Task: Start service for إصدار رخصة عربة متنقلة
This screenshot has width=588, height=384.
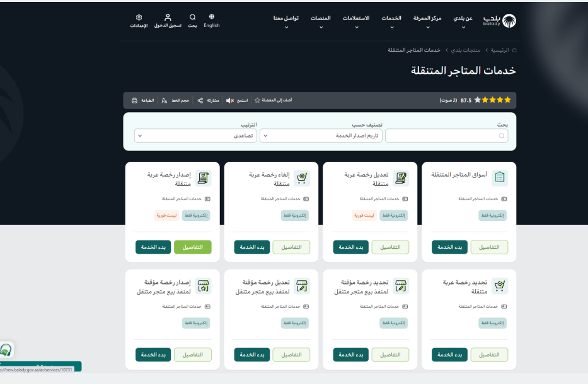Action: (153, 247)
